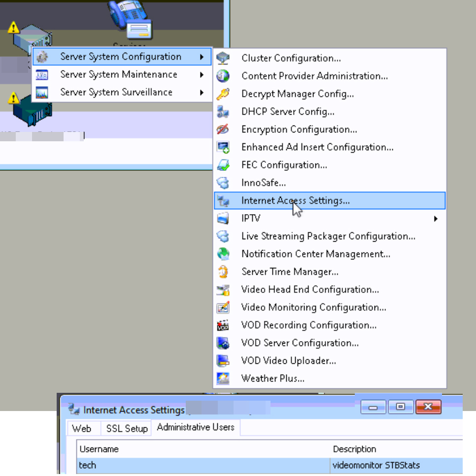476x476 pixels.
Task: Click the Encryption Configuration icon
Action: [223, 129]
